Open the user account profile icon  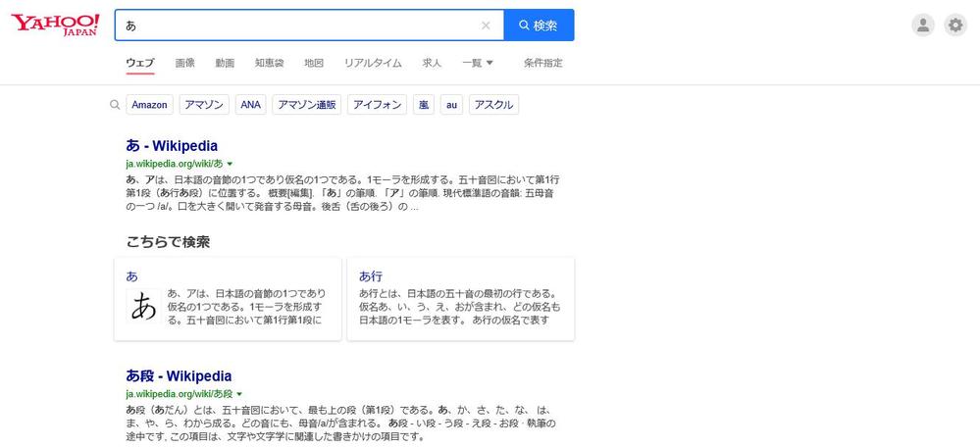[x=922, y=25]
